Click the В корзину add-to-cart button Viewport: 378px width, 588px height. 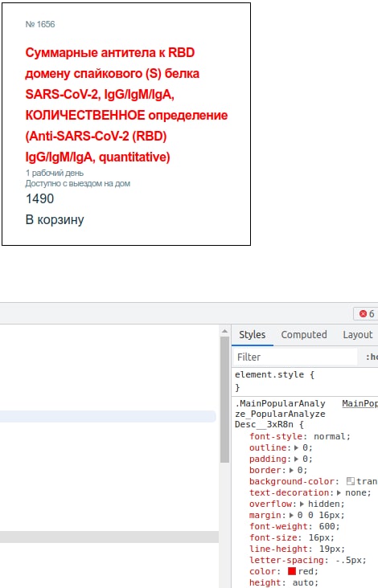point(55,219)
